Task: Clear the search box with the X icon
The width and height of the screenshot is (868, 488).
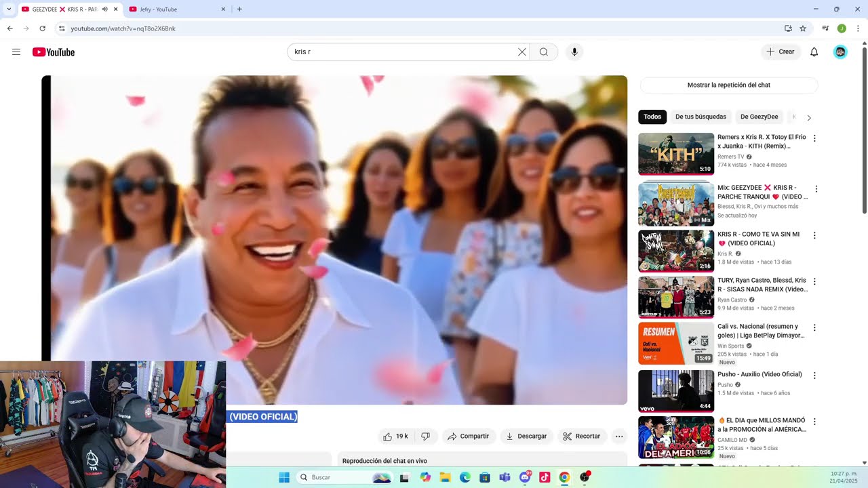Action: click(522, 52)
